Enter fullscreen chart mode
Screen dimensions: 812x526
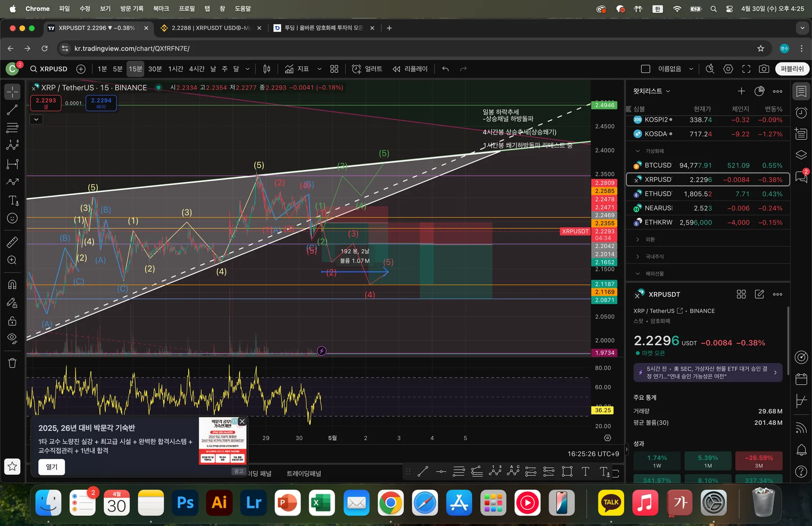[746, 69]
